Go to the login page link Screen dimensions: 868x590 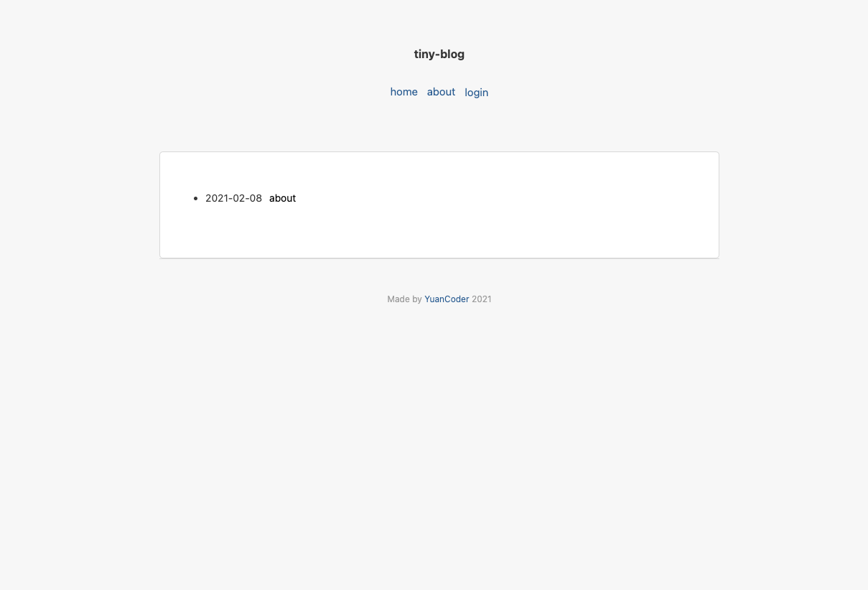click(x=476, y=93)
